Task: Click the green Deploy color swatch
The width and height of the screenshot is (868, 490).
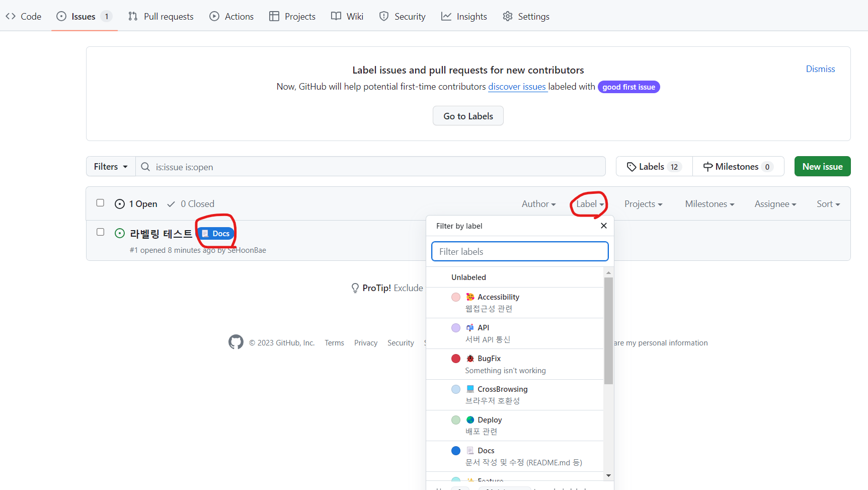Action: [456, 420]
